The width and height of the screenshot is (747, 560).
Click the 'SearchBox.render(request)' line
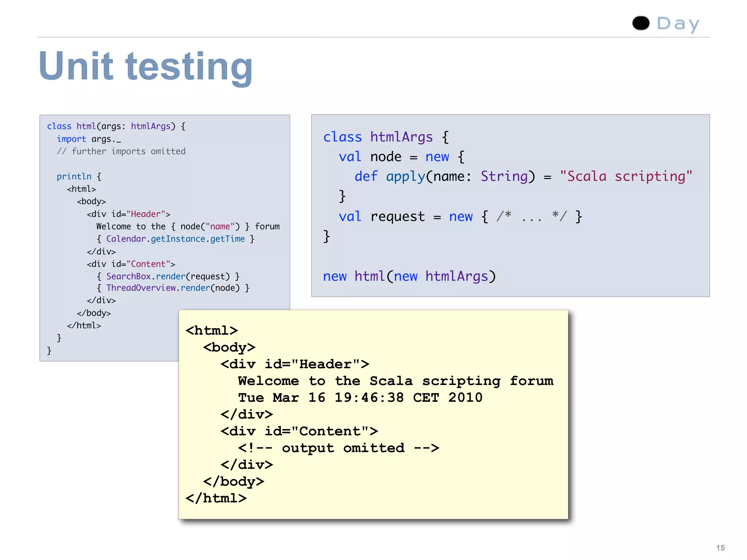point(168,277)
